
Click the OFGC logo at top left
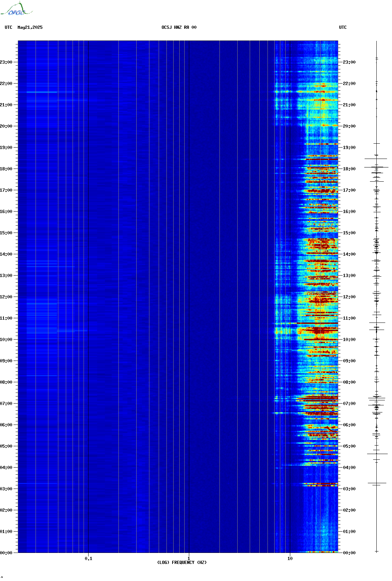coord(16,9)
